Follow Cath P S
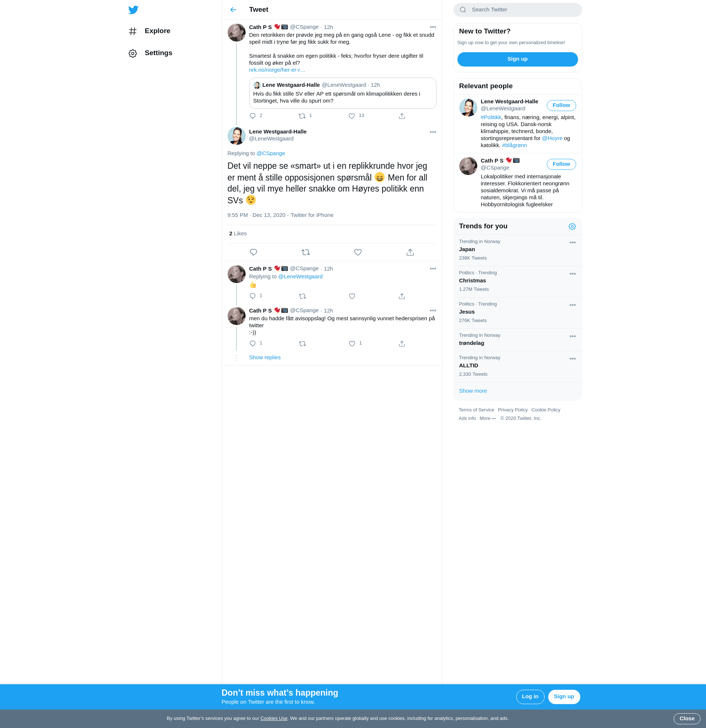This screenshot has width=706, height=728. [561, 165]
